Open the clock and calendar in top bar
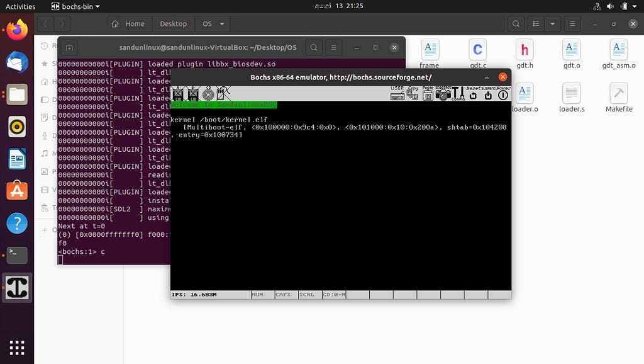This screenshot has height=364, width=644. [339, 6]
